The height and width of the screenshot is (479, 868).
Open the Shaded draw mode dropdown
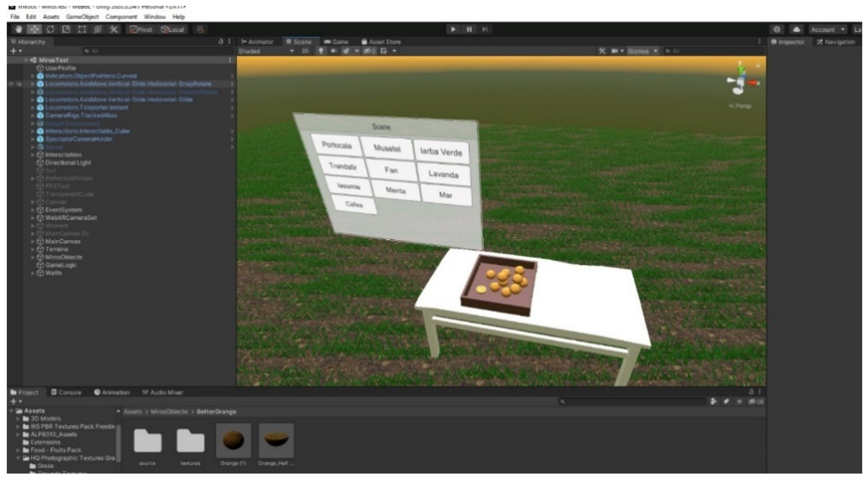click(x=265, y=51)
